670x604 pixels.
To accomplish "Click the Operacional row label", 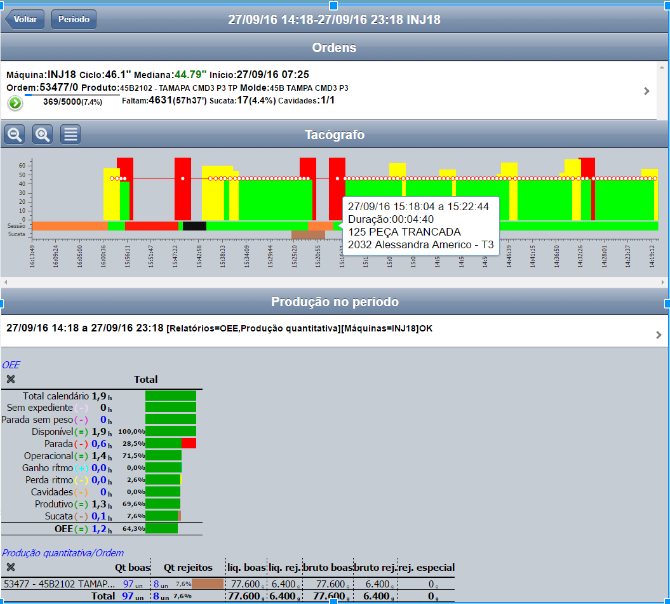I will [48, 456].
